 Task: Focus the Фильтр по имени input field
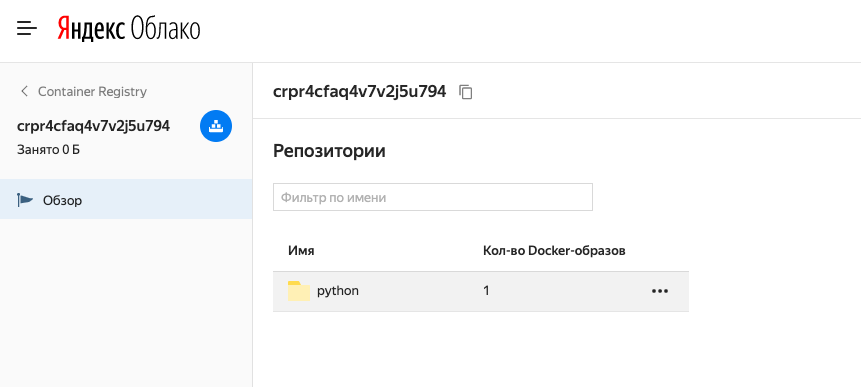(433, 197)
